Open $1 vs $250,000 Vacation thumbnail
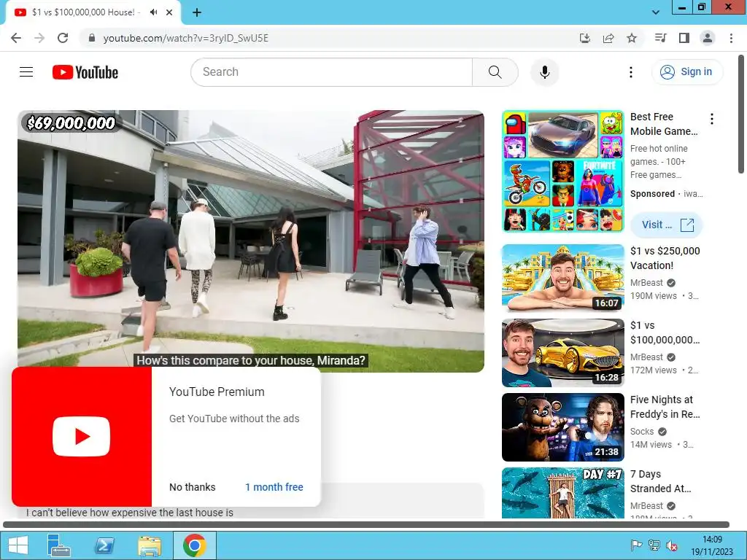 (x=562, y=278)
